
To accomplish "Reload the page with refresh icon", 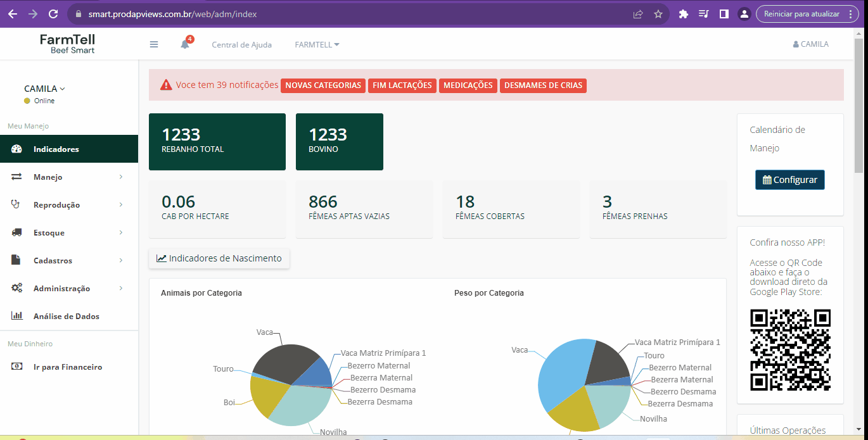I will coord(53,14).
